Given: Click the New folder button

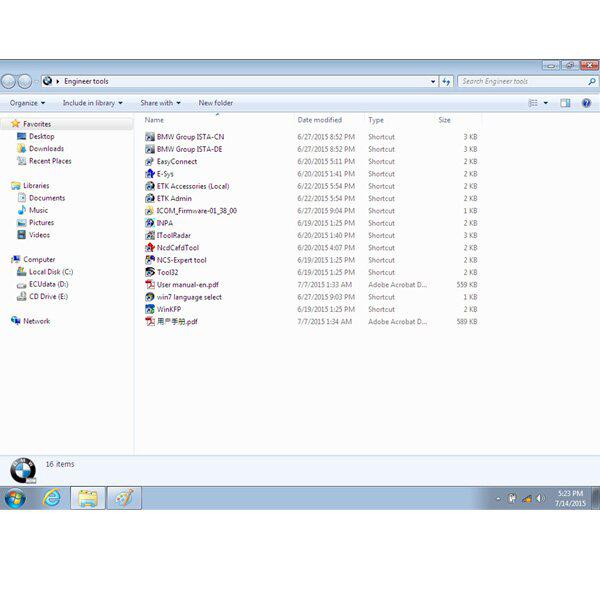Looking at the screenshot, I should (x=215, y=103).
